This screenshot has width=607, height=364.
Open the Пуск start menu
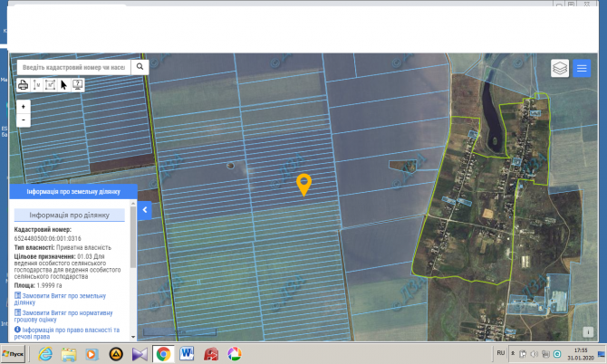tap(14, 353)
